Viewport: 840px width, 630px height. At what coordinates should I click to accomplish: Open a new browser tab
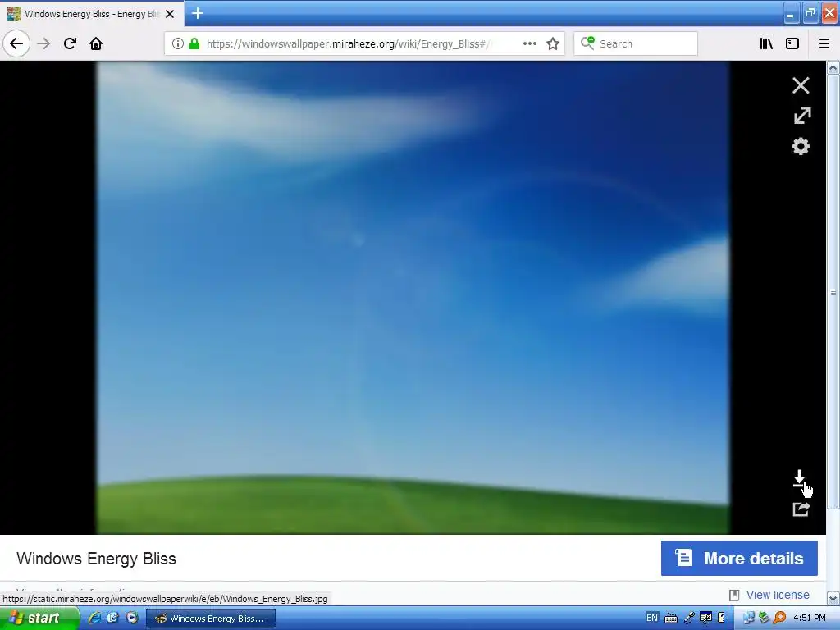pos(198,13)
